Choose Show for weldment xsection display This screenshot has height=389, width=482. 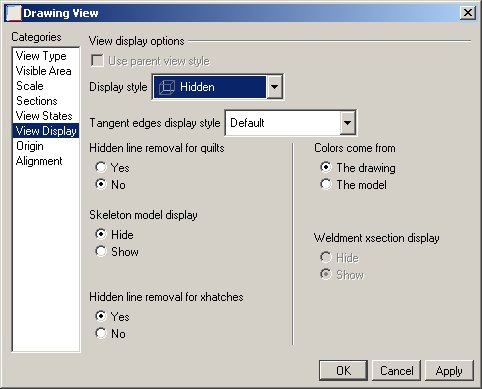326,274
